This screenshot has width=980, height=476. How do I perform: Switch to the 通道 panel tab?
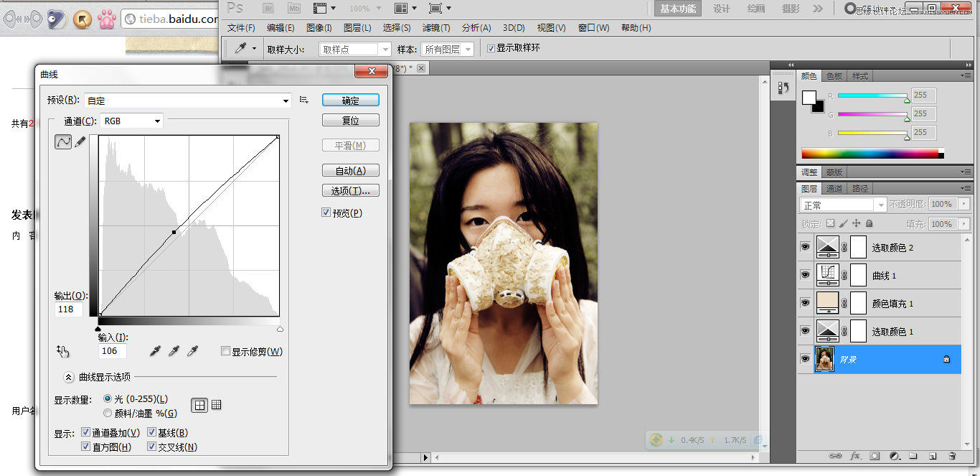(x=834, y=189)
